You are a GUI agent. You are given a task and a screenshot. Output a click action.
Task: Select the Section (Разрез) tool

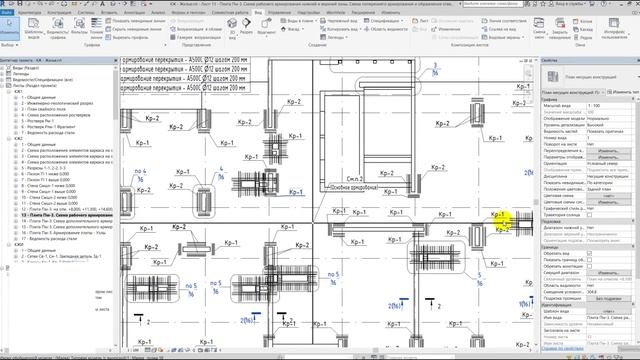246,26
